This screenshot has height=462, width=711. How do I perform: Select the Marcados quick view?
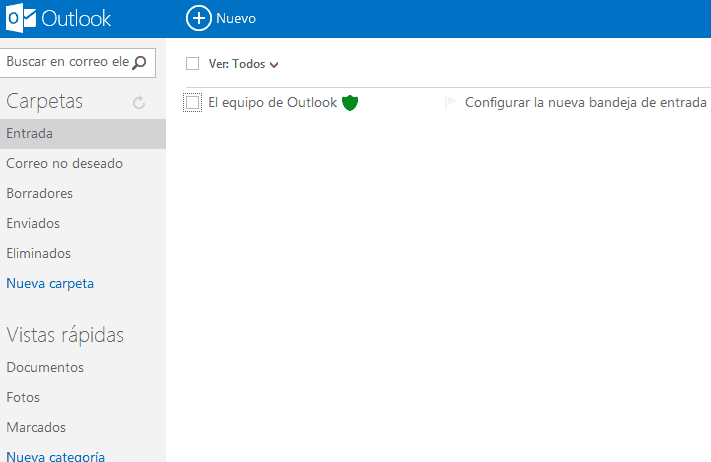[x=36, y=427]
